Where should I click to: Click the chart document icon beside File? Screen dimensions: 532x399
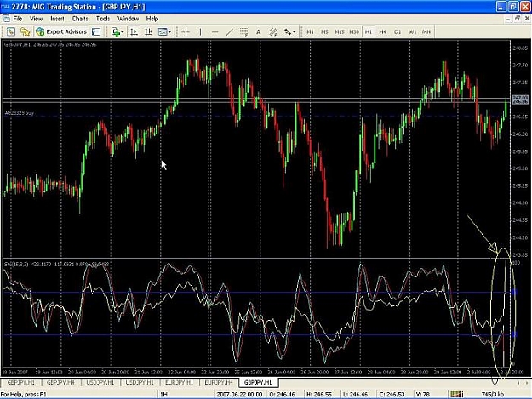coord(6,19)
